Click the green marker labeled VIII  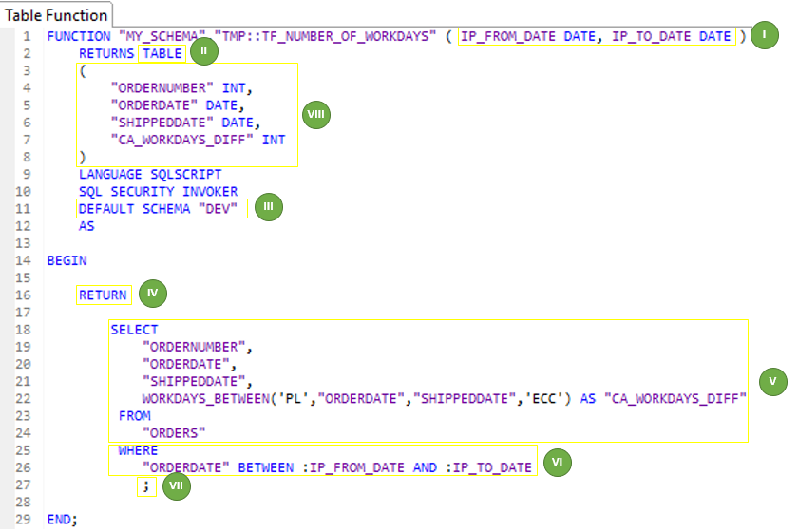click(x=316, y=114)
